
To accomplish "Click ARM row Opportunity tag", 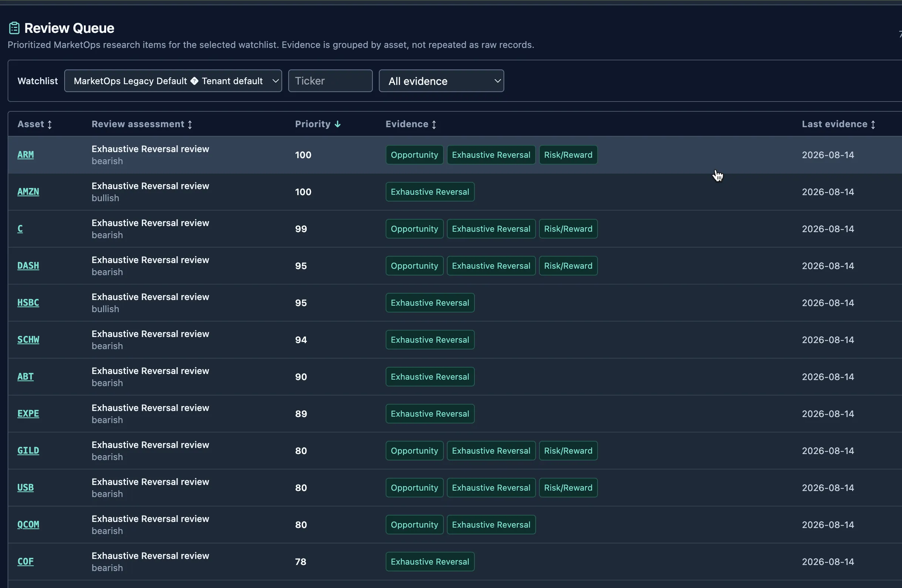I will [x=414, y=155].
